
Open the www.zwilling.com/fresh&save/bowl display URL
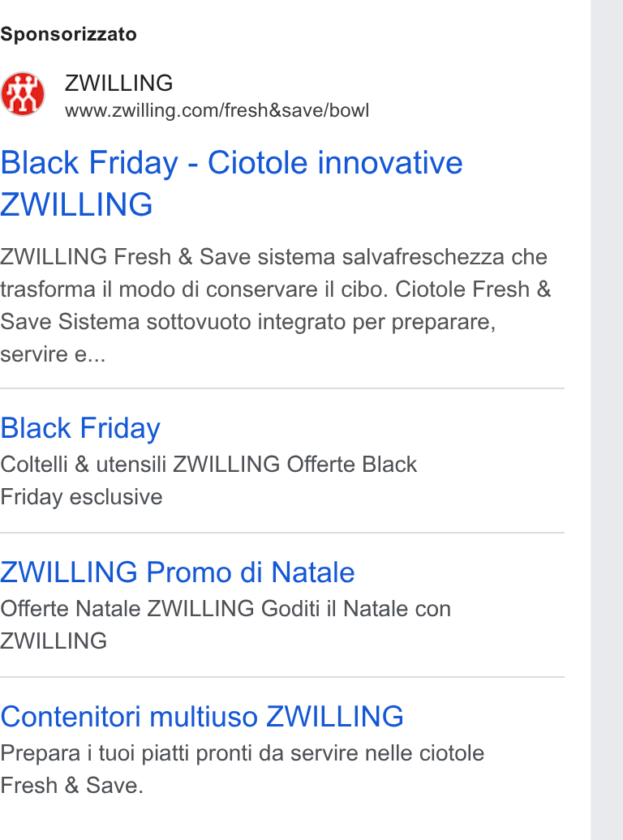(217, 110)
